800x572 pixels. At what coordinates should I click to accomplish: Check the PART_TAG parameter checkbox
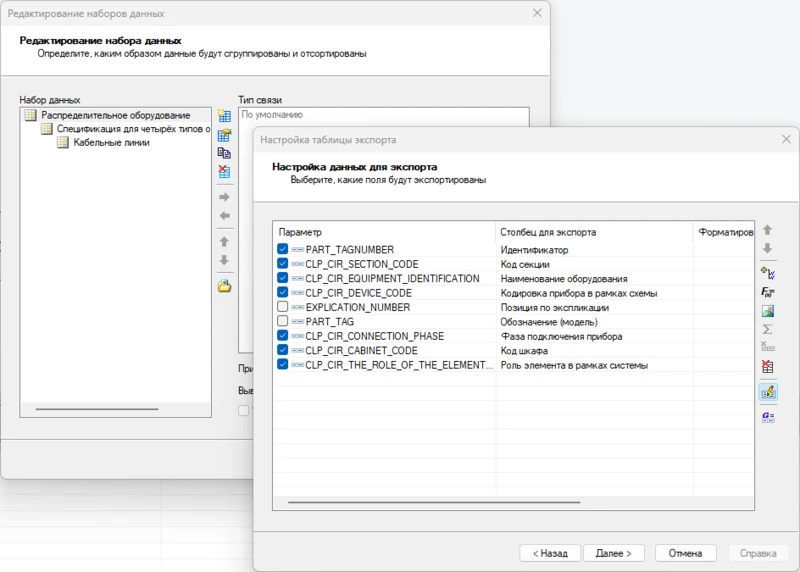coord(283,322)
